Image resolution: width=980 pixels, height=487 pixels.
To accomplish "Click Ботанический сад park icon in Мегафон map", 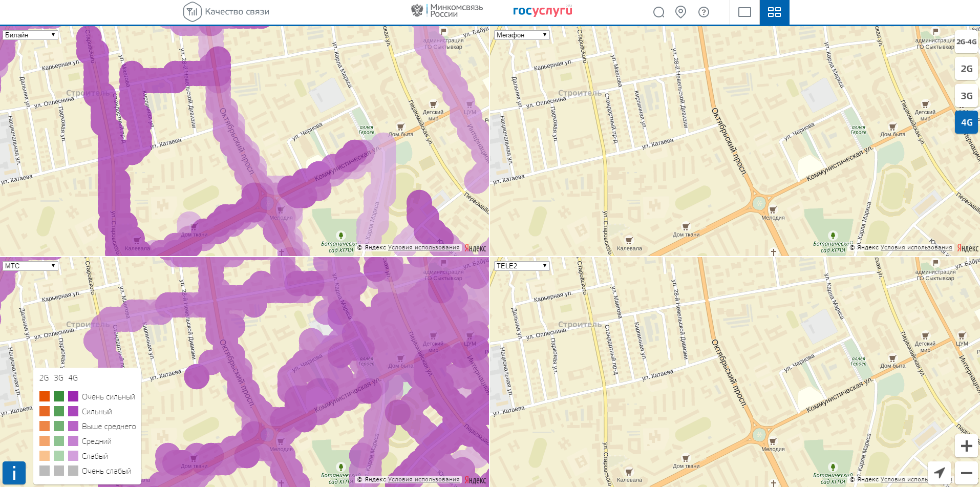I will (x=833, y=236).
